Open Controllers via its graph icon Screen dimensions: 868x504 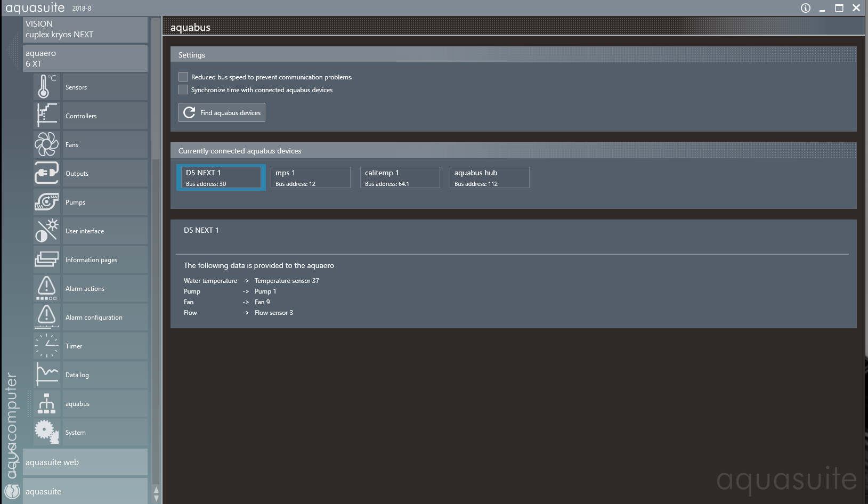(46, 116)
